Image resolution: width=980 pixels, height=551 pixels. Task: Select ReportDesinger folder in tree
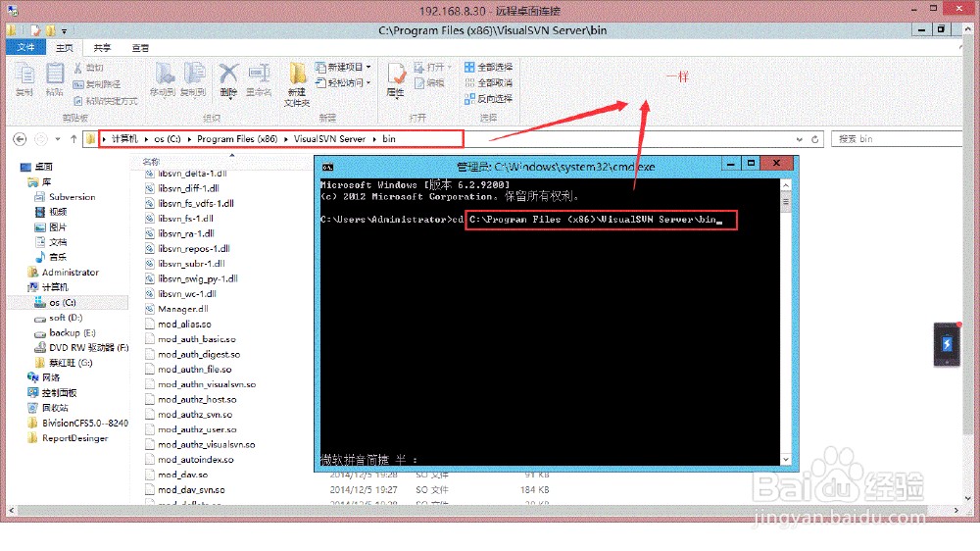(69, 438)
